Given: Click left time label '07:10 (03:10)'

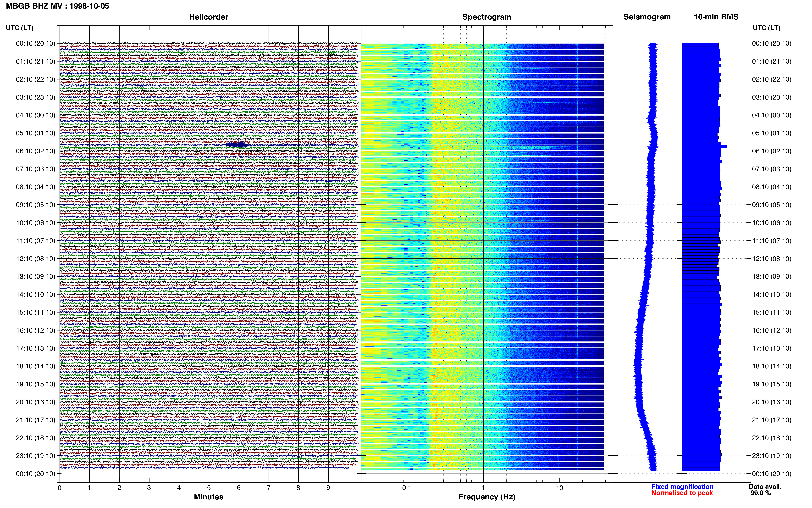Looking at the screenshot, I should [x=35, y=169].
